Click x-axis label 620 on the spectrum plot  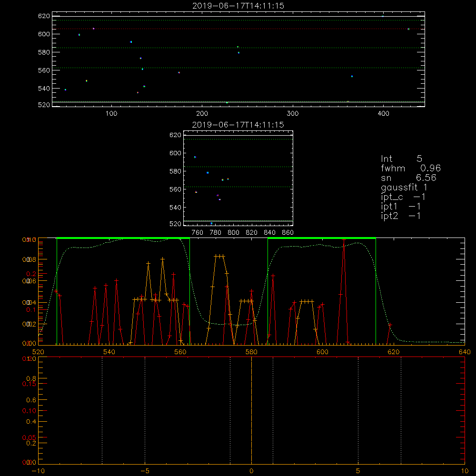point(394,352)
